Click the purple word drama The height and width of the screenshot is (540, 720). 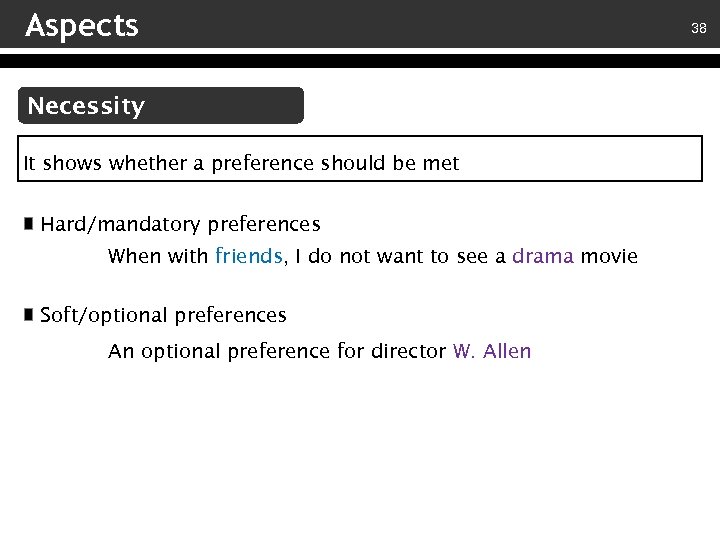(543, 256)
